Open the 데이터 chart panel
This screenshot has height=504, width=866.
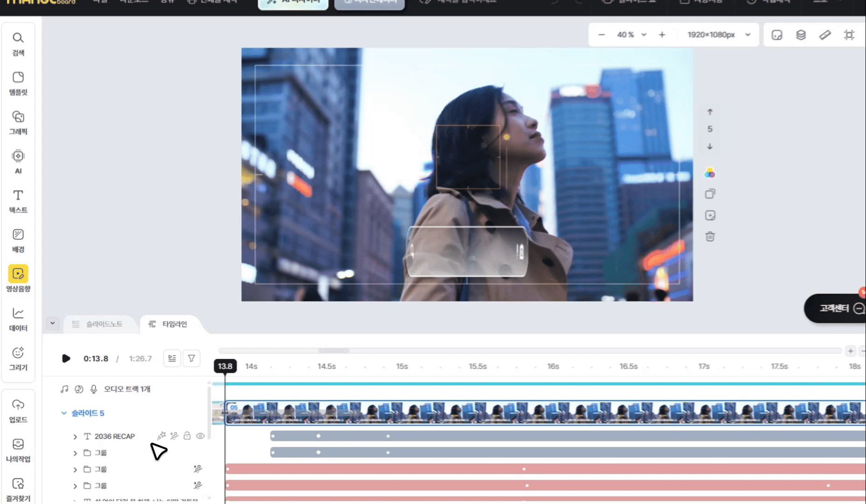pos(18,319)
